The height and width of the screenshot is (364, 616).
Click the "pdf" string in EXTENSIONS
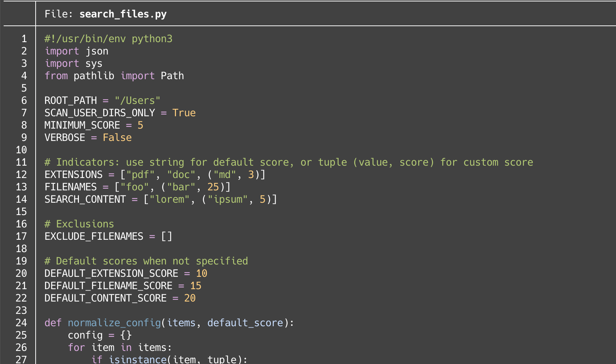tap(140, 175)
